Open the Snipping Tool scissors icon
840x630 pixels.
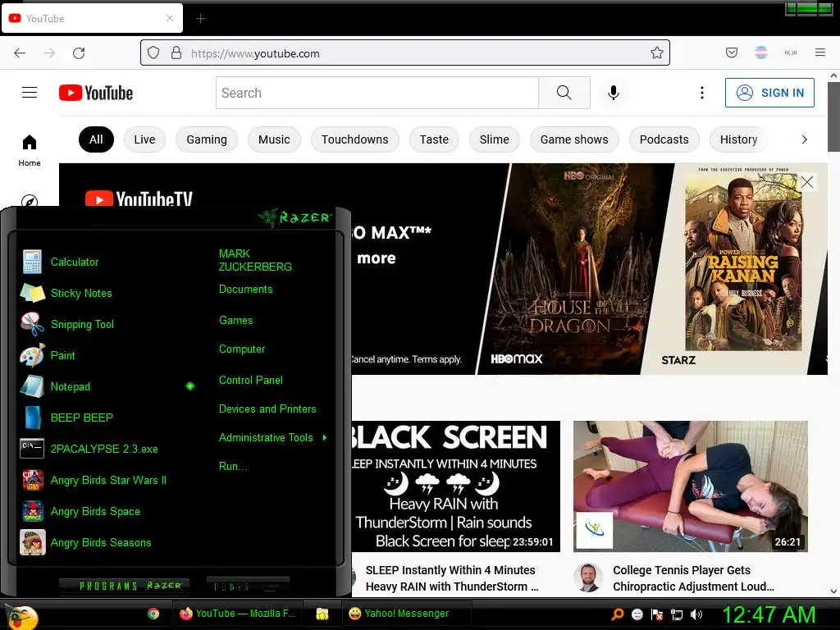pos(32,324)
